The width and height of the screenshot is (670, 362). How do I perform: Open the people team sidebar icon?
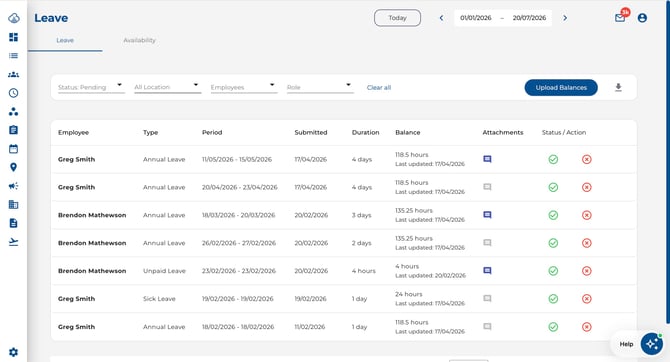(x=13, y=74)
